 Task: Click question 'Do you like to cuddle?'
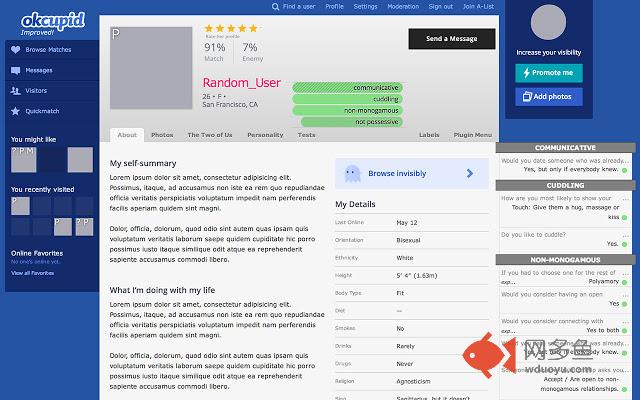533,235
